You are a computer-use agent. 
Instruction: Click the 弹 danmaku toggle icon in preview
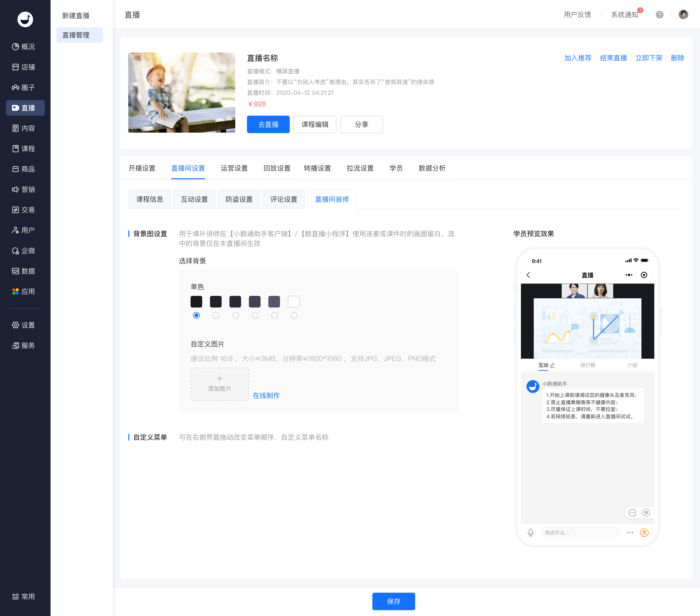click(646, 513)
